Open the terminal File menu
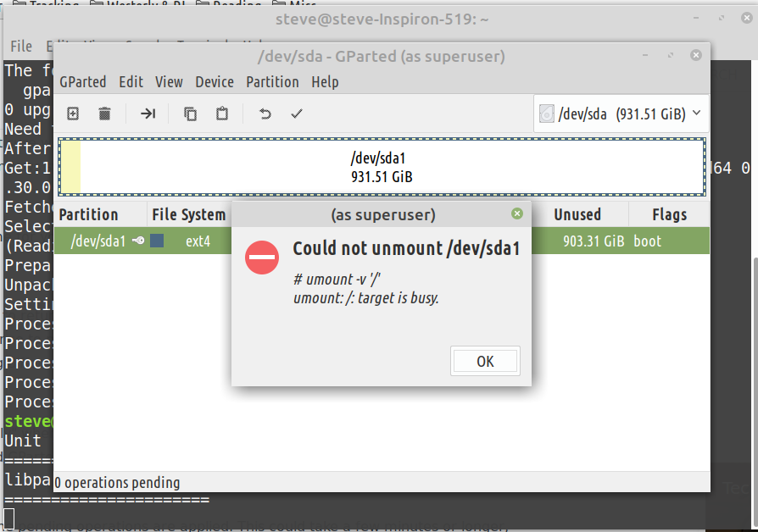 coord(21,47)
